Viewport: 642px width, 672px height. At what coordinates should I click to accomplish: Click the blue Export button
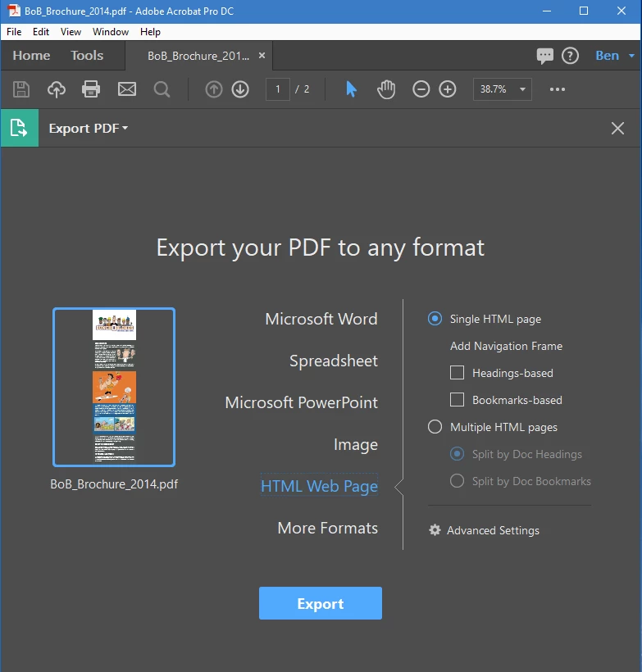coord(321,603)
